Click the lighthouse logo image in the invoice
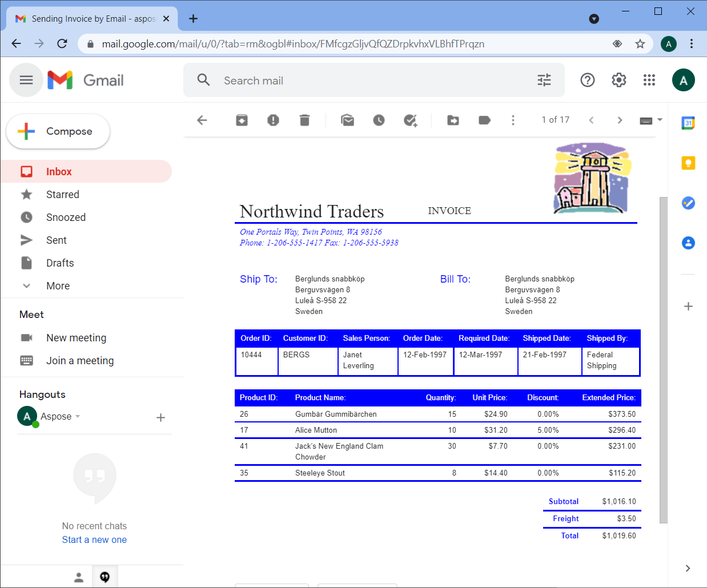The image size is (707, 588). click(593, 179)
